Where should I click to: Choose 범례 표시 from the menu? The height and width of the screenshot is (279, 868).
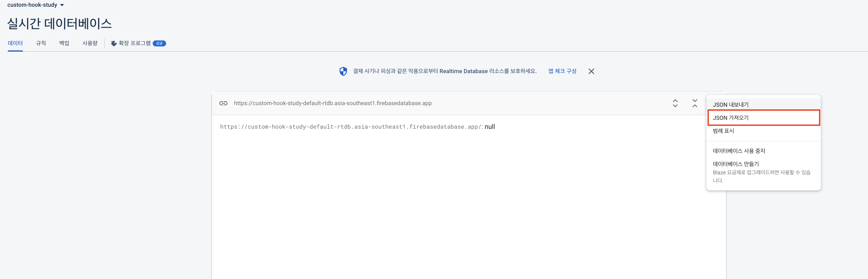pyautogui.click(x=723, y=131)
